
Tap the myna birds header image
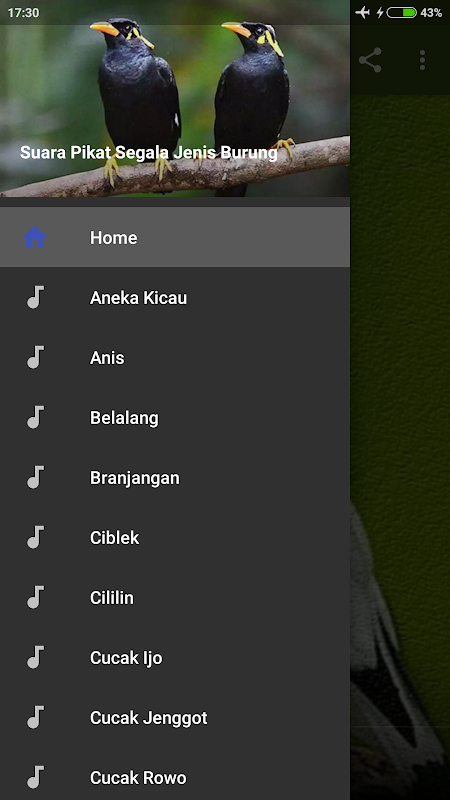click(175, 98)
